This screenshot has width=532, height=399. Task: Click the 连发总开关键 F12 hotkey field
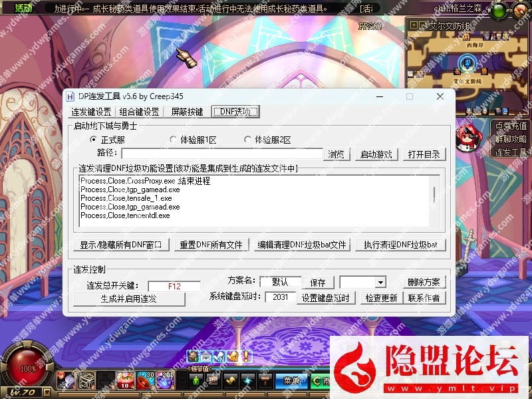[x=174, y=287]
